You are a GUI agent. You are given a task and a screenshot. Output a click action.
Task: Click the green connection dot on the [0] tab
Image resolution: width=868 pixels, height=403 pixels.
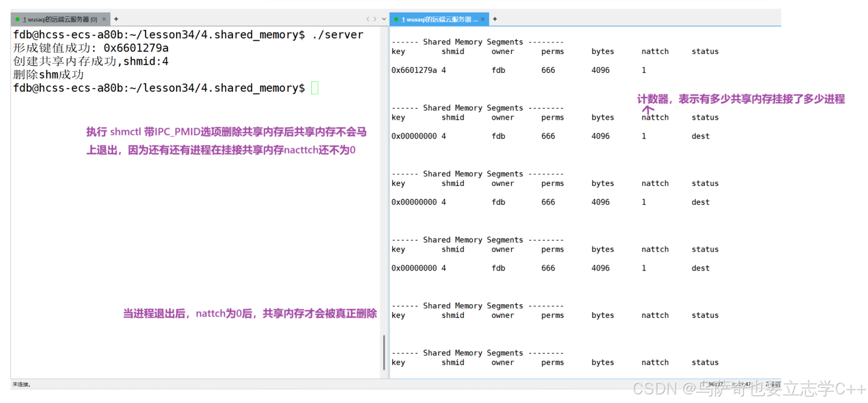(x=17, y=19)
